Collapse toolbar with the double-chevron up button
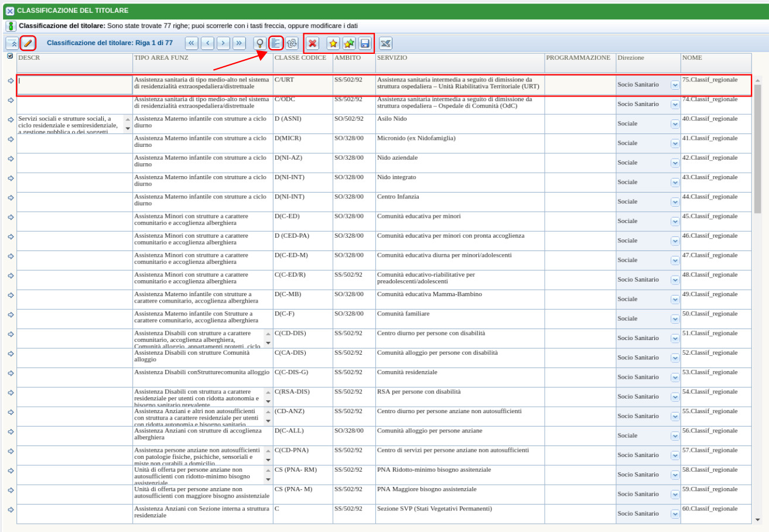Image resolution: width=769 pixels, height=532 pixels. point(12,43)
